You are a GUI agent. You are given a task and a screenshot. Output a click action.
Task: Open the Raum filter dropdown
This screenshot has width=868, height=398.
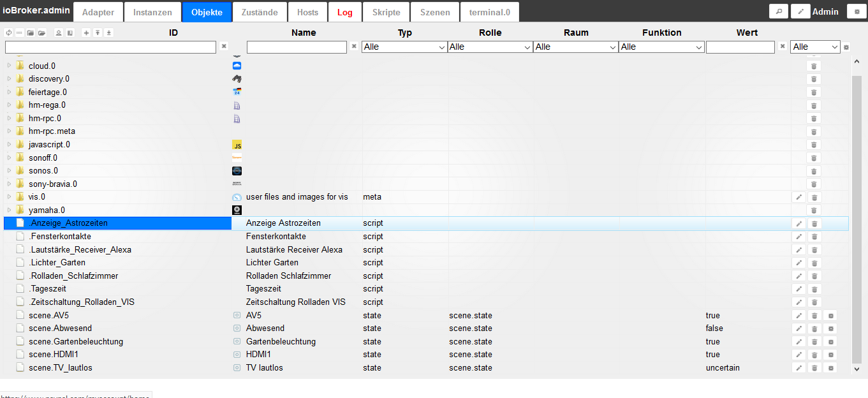pos(575,47)
